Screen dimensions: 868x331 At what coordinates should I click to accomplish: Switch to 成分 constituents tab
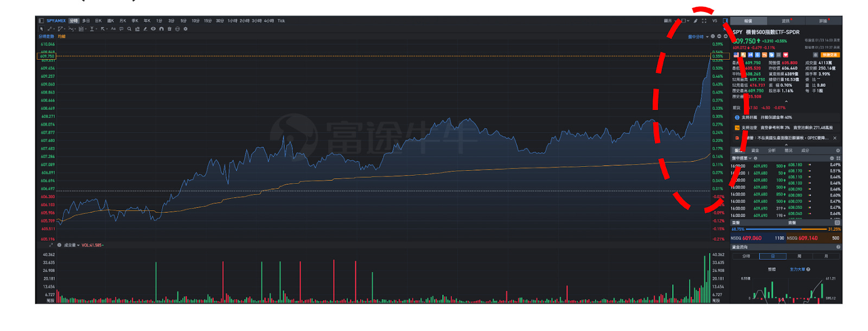tap(805, 151)
